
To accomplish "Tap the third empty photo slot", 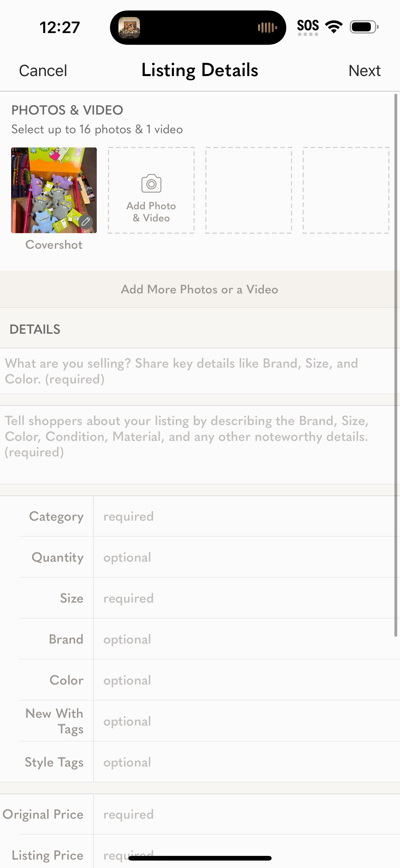I will coord(346,190).
